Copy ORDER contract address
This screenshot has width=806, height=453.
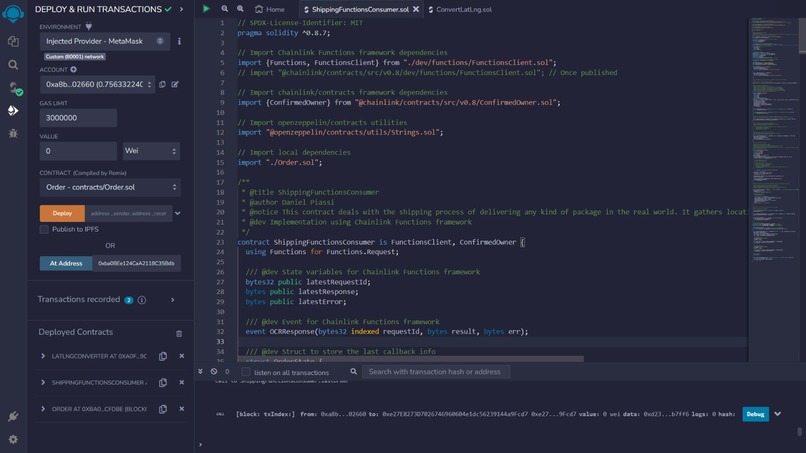163,409
